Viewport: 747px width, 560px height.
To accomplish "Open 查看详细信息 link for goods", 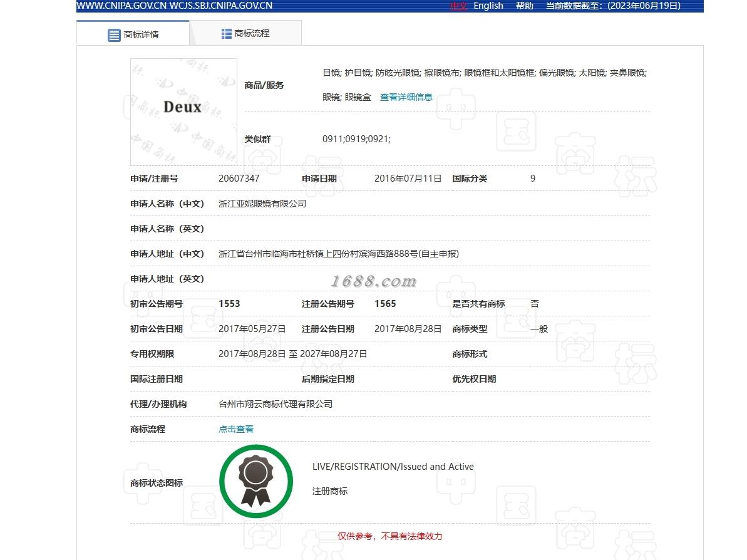I will coord(406,97).
